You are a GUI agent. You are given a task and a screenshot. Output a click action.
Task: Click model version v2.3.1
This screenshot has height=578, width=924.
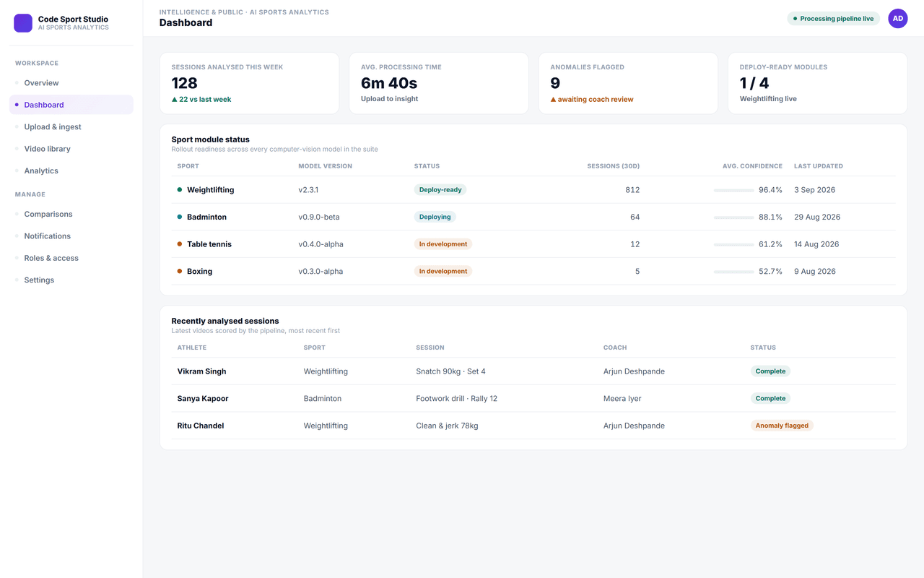pos(308,190)
